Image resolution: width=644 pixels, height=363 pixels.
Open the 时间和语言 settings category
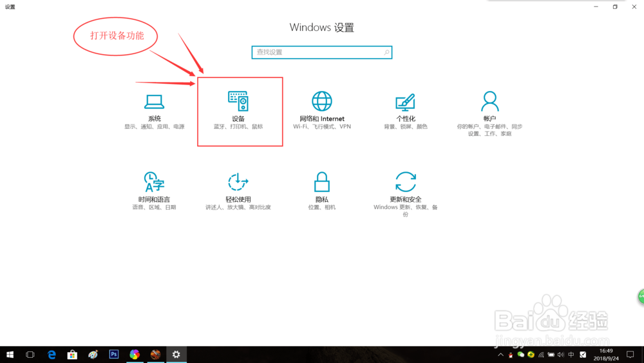click(155, 191)
